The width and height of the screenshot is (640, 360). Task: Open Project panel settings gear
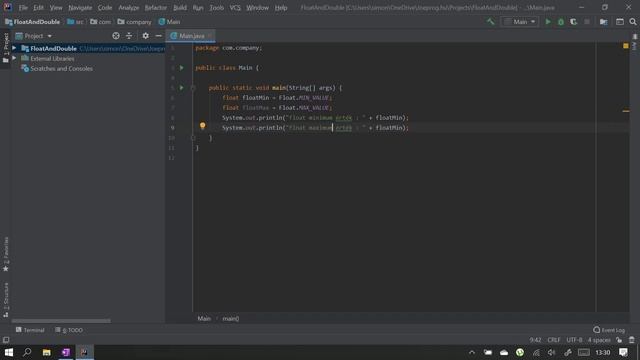[145, 36]
